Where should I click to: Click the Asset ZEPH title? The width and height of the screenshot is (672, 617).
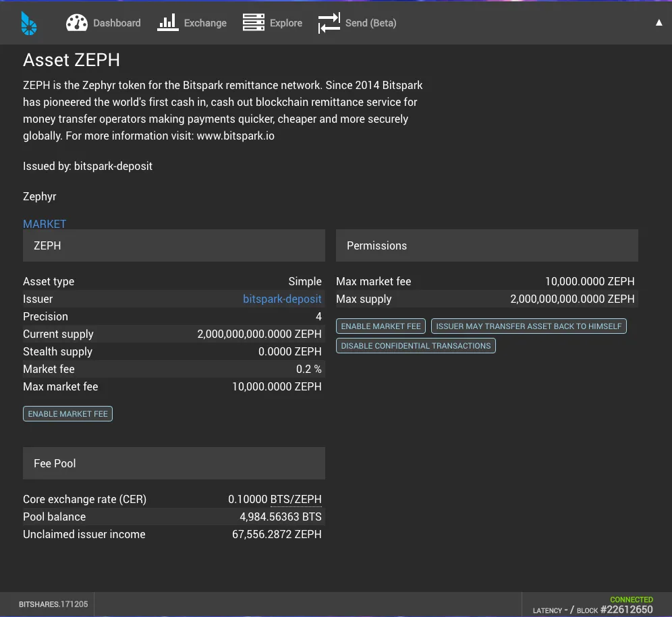72,60
